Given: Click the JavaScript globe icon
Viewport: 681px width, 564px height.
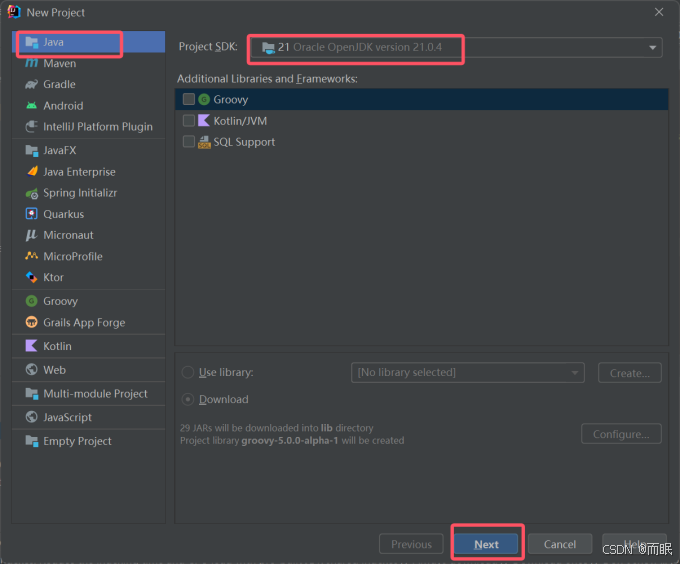Looking at the screenshot, I should (x=32, y=417).
